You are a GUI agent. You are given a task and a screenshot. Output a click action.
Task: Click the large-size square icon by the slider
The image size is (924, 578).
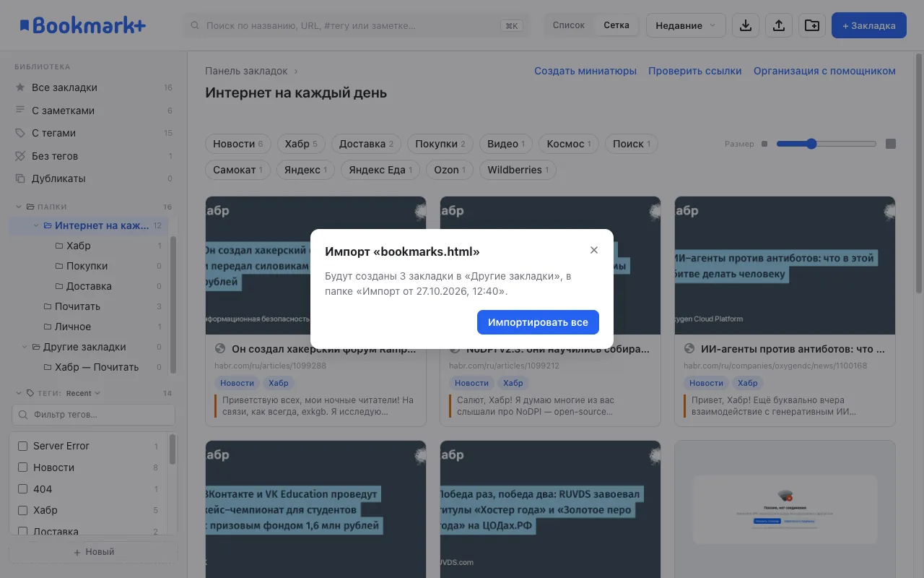(x=891, y=144)
